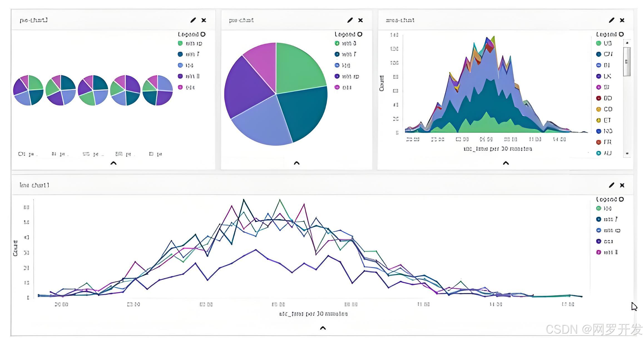Viewport: 644px width, 340px height.
Task: Click the light blue legend dot in line chart
Action: [599, 230]
